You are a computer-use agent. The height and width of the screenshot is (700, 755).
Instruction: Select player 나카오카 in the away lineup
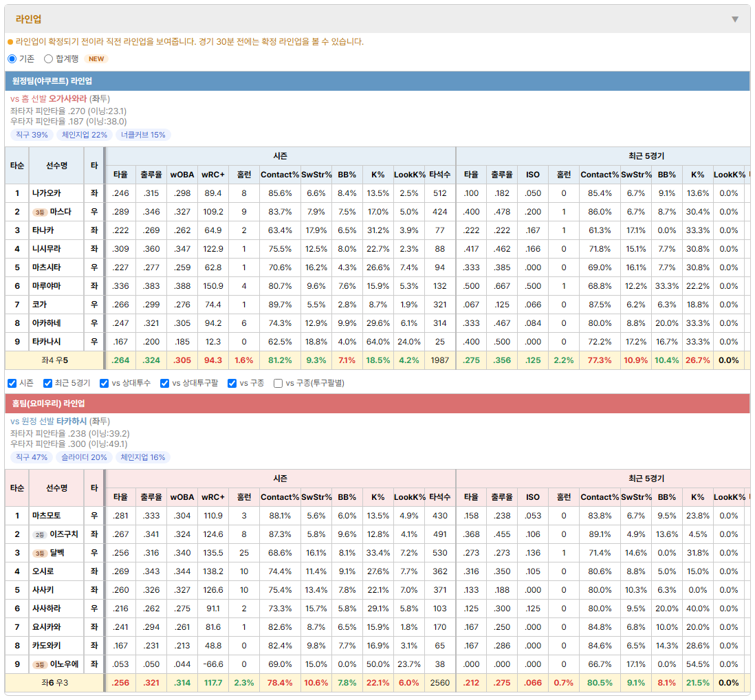point(47,193)
